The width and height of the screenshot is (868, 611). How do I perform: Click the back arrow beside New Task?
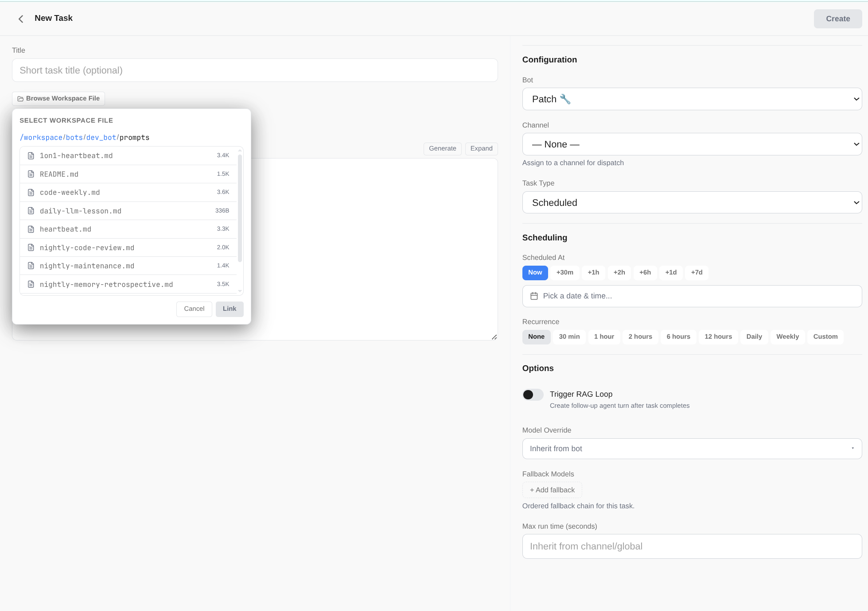20,19
